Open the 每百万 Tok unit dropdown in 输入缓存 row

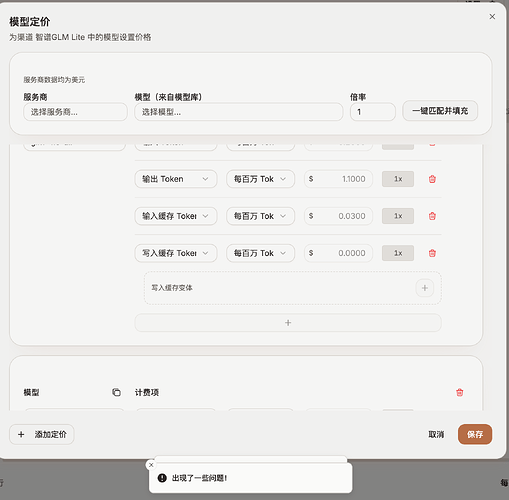click(260, 216)
